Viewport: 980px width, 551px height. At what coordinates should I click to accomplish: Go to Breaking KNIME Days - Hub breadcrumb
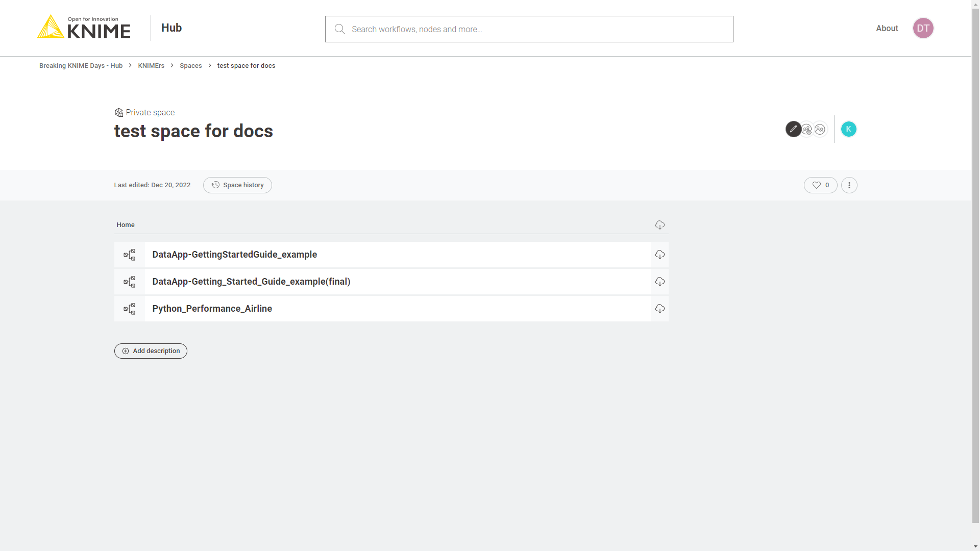tap(81, 66)
